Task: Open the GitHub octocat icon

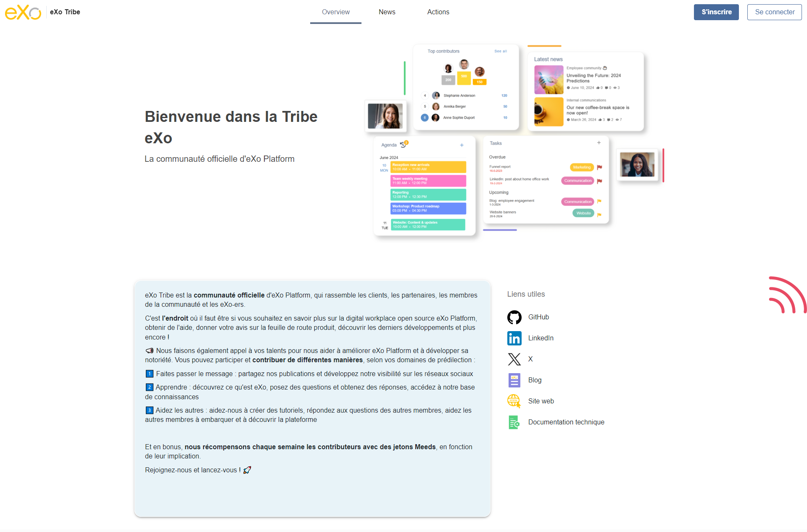Action: [514, 317]
